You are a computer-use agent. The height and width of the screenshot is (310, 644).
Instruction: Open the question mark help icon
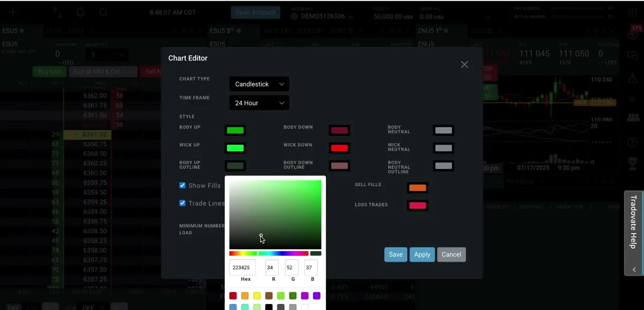coord(633,141)
